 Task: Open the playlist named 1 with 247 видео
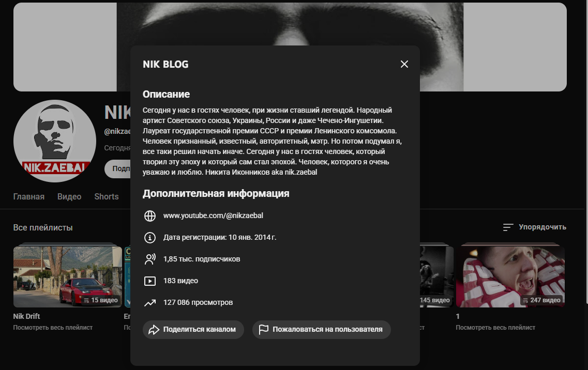[510, 276]
